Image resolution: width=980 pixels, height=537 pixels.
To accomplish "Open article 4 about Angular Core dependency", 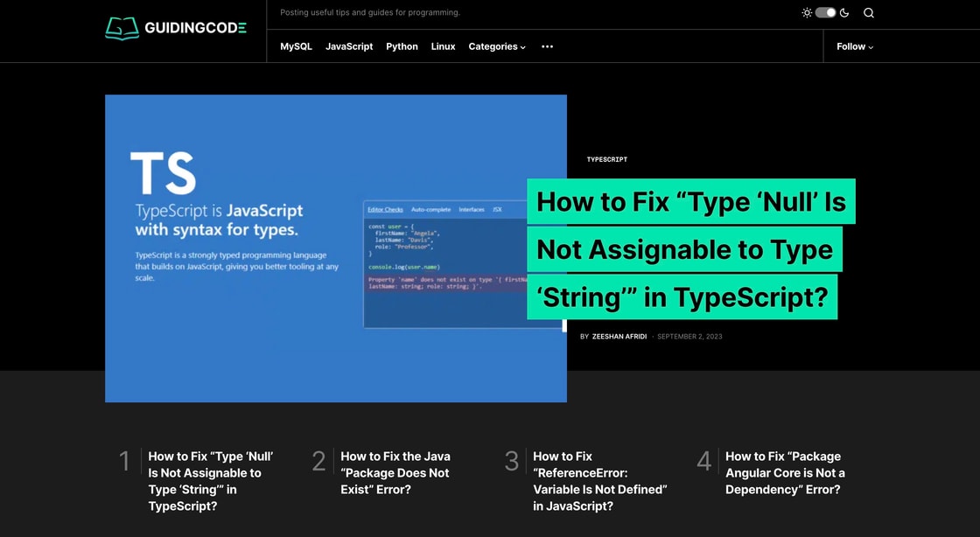I will (785, 472).
